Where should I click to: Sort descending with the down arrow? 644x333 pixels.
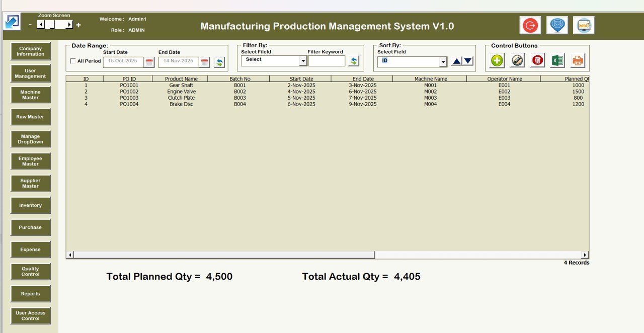coord(468,61)
